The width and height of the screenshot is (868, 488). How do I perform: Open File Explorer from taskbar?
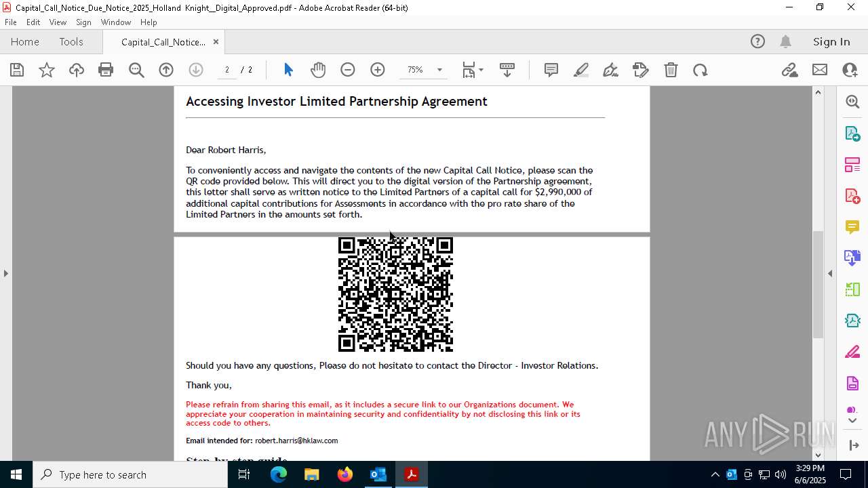pyautogui.click(x=312, y=474)
